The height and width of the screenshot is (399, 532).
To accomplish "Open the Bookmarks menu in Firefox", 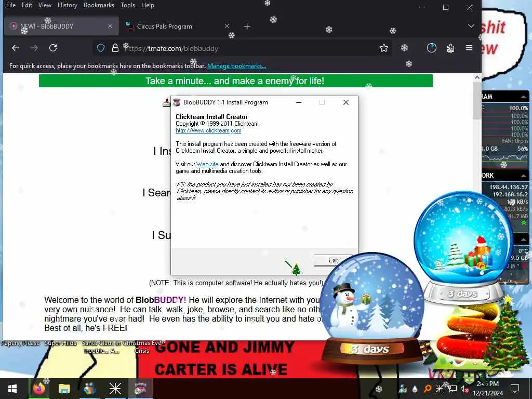I will click(x=99, y=5).
